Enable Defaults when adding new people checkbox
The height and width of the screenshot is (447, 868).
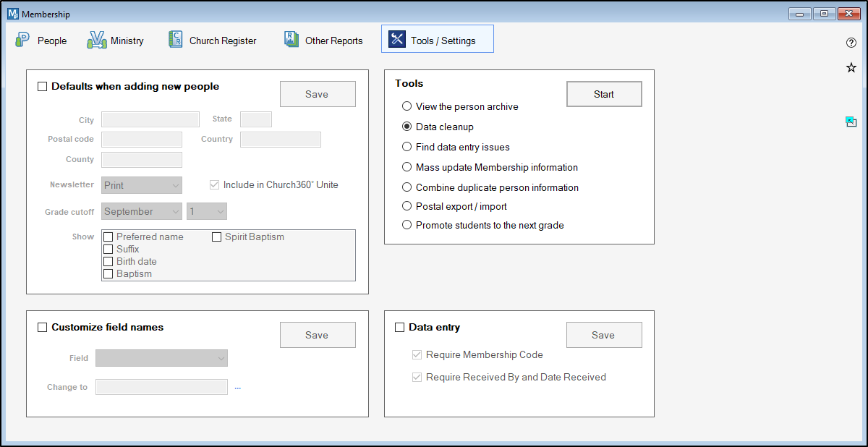pyautogui.click(x=43, y=87)
